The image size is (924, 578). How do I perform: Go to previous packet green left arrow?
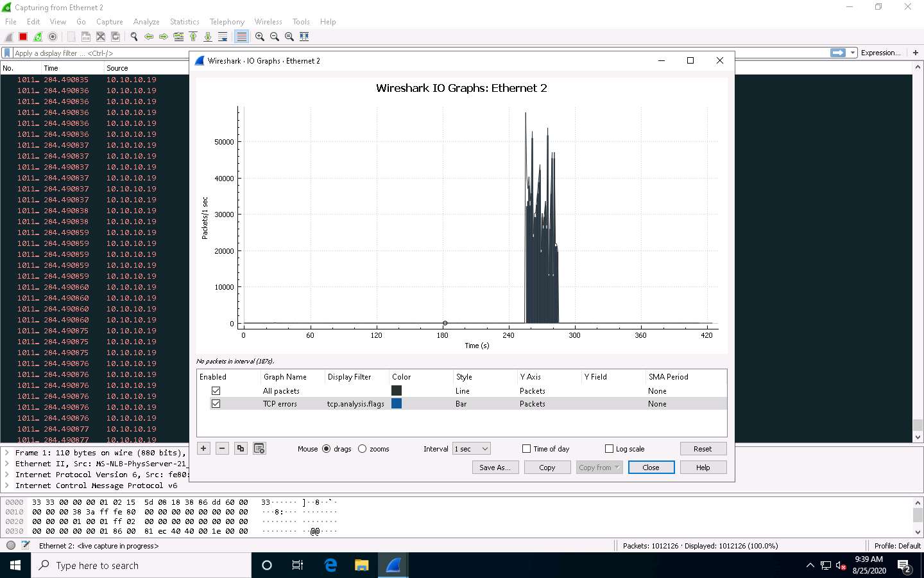(x=148, y=37)
